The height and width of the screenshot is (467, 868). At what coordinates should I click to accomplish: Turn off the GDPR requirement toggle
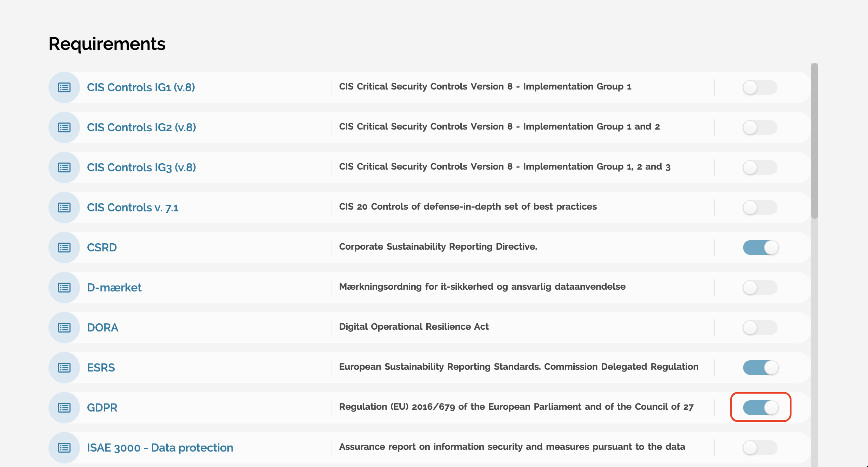(x=761, y=408)
